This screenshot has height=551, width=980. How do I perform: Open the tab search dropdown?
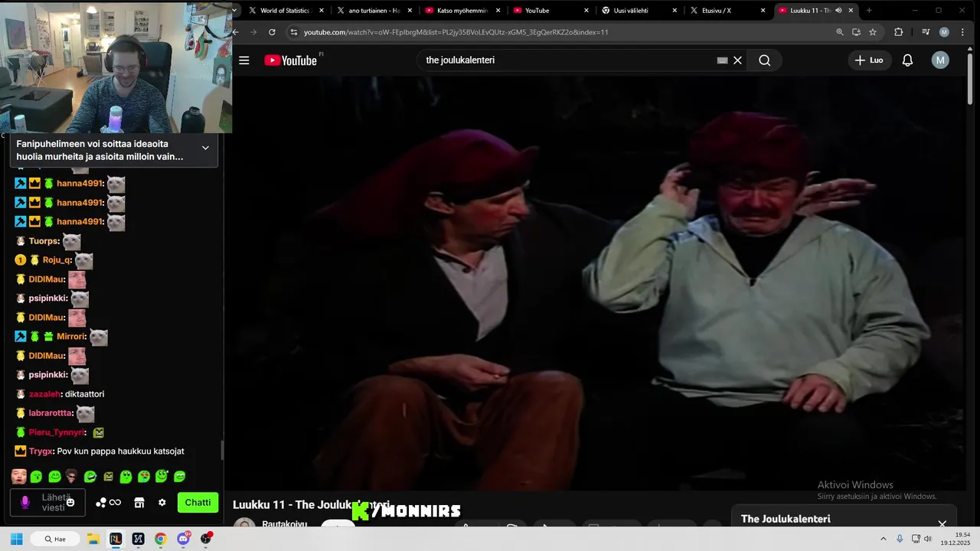pyautogui.click(x=234, y=11)
